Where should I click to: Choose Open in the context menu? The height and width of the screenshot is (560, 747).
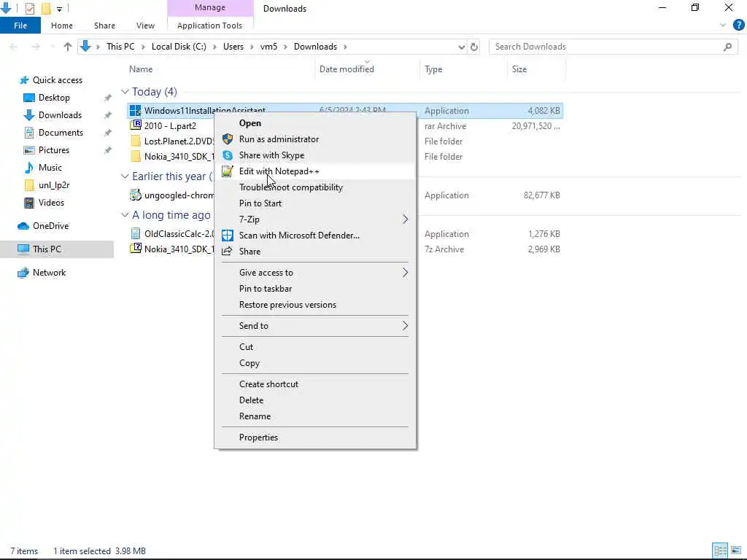point(250,123)
